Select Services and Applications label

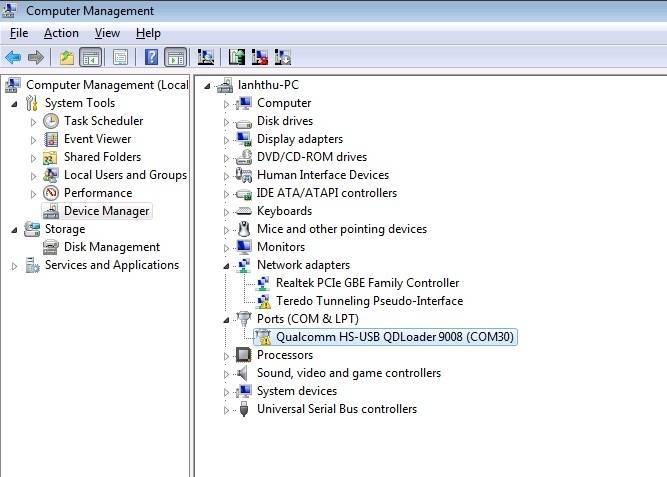(x=112, y=265)
